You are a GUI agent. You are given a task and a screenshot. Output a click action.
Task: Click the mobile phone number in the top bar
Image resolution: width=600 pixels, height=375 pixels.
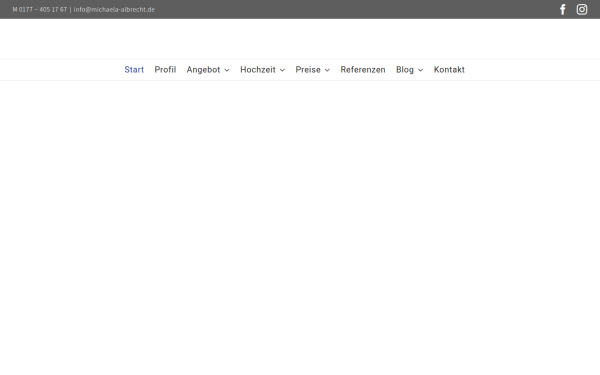tap(40, 10)
